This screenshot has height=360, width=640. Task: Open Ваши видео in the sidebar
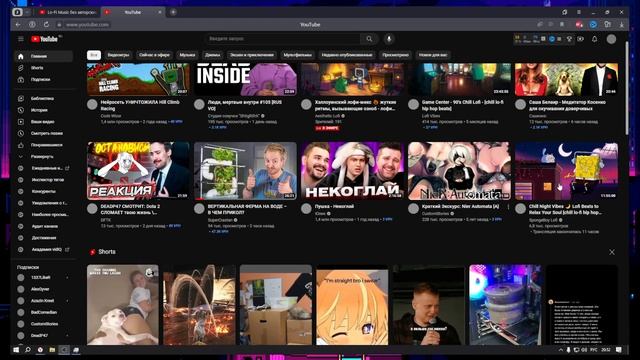(43, 122)
